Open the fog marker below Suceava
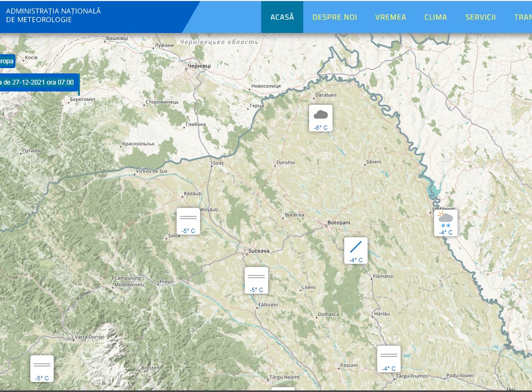The image size is (532, 392). [x=256, y=280]
